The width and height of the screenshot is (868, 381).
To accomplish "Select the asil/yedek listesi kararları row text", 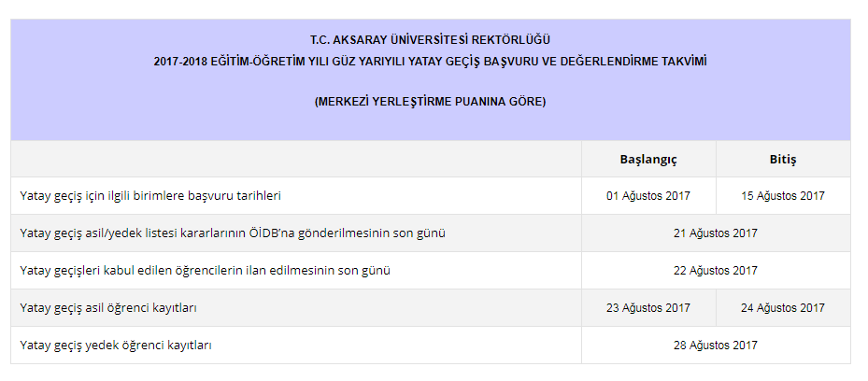I will [x=233, y=233].
